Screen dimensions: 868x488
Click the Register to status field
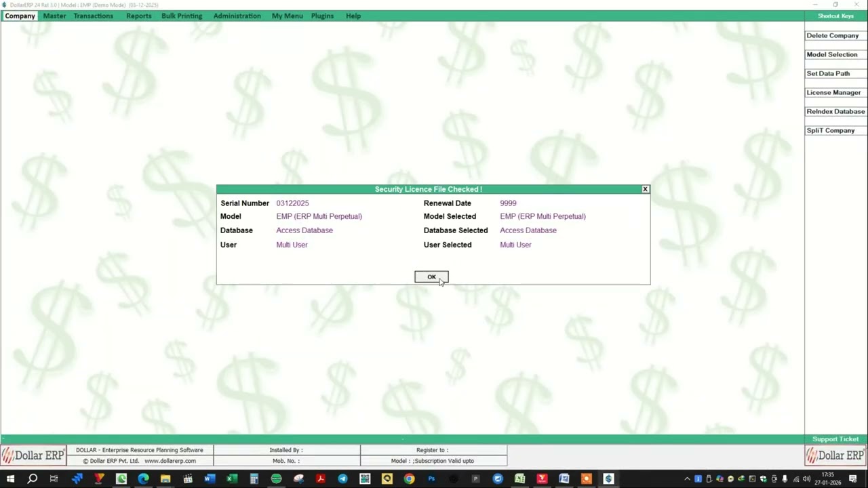(433, 450)
